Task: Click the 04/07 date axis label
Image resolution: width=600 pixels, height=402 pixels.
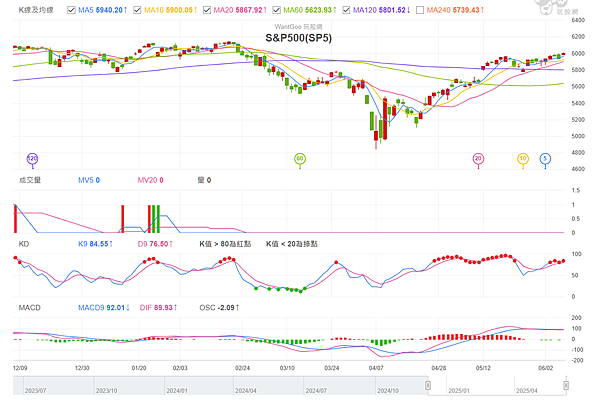Action: [376, 368]
